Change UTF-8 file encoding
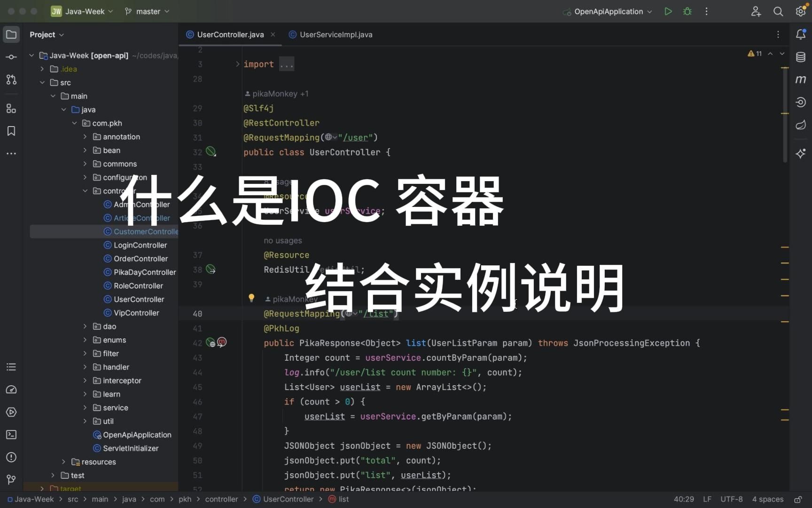Screen dimensions: 812x508 pos(732,499)
